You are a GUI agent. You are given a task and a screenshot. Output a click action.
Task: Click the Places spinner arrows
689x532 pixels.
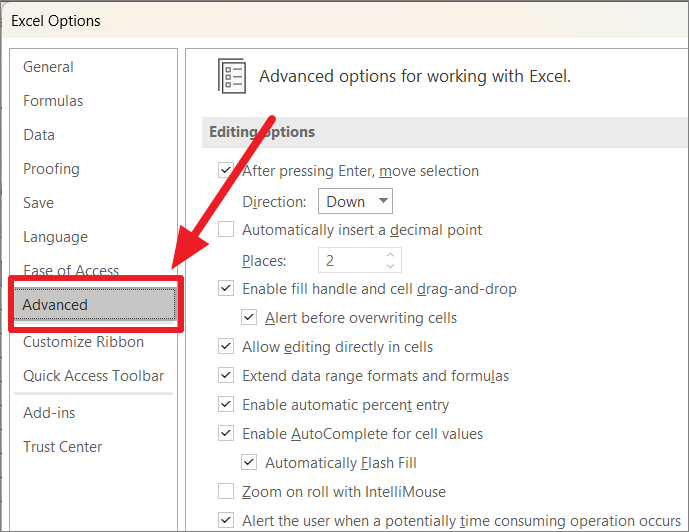[x=390, y=261]
